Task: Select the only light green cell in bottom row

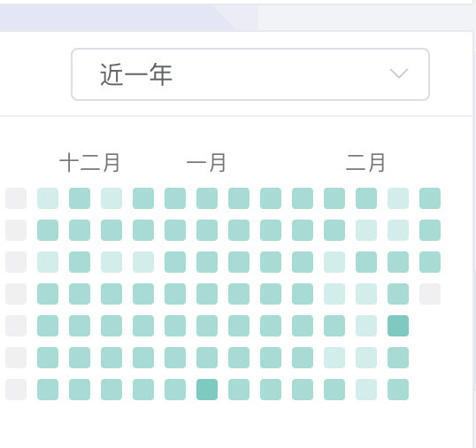Action: [x=366, y=390]
